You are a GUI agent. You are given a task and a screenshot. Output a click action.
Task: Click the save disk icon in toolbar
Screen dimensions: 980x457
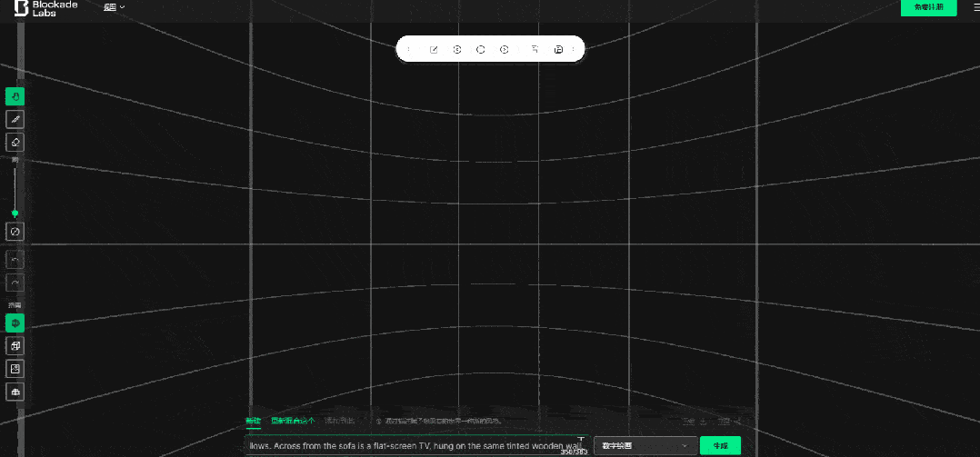coord(559,49)
